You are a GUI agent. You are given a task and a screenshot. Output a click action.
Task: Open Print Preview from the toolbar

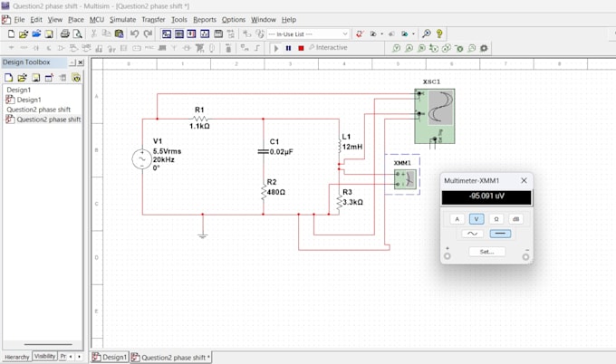point(77,34)
